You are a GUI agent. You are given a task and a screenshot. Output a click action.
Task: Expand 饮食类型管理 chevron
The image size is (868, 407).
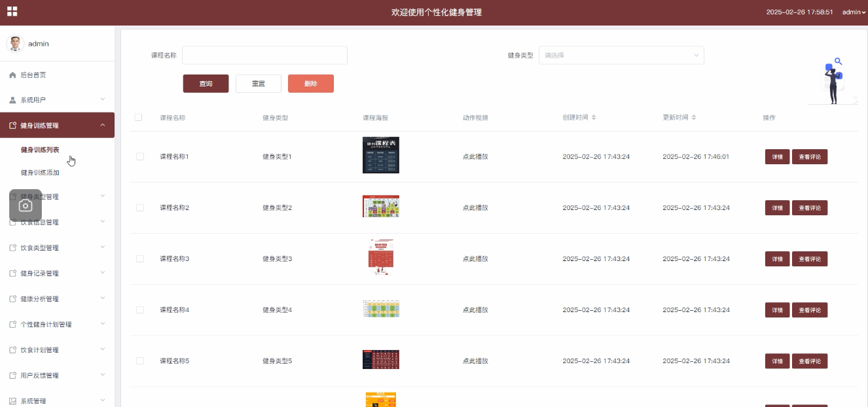coord(103,247)
